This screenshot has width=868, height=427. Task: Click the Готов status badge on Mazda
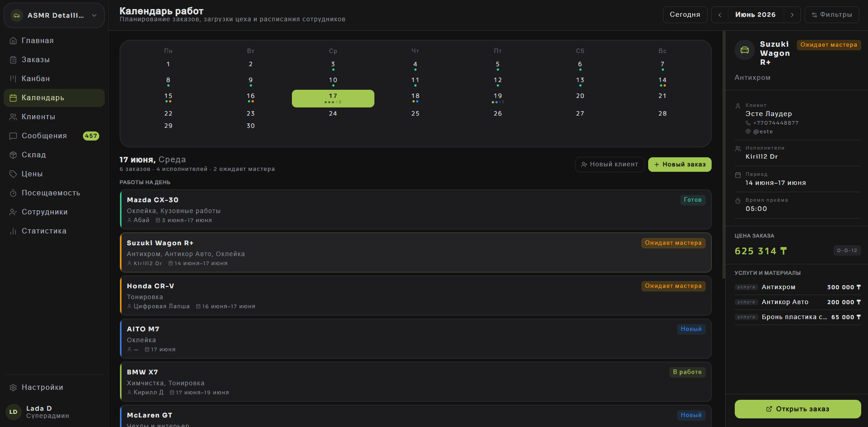pyautogui.click(x=693, y=200)
